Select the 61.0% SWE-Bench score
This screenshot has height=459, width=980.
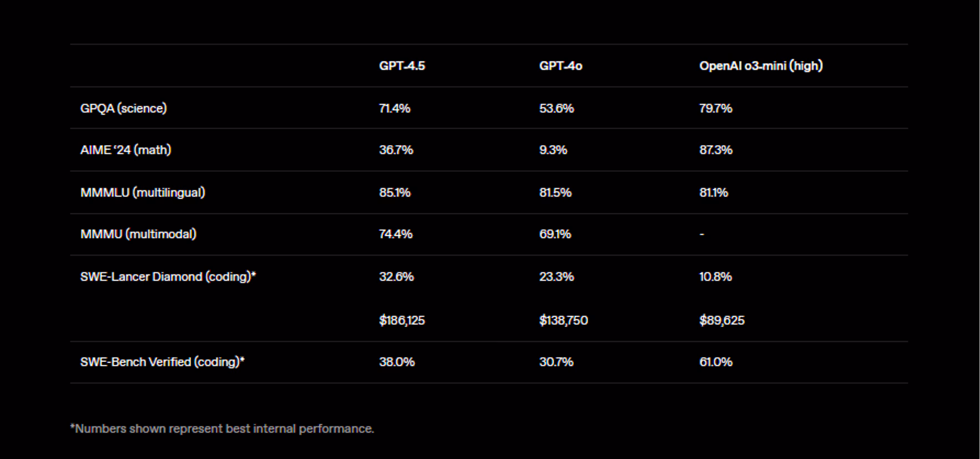pyautogui.click(x=715, y=362)
